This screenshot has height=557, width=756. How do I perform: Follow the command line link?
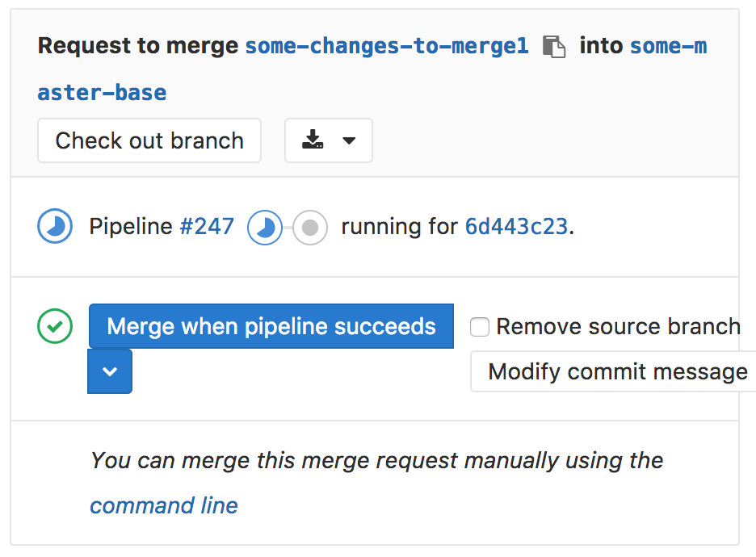pyautogui.click(x=164, y=505)
